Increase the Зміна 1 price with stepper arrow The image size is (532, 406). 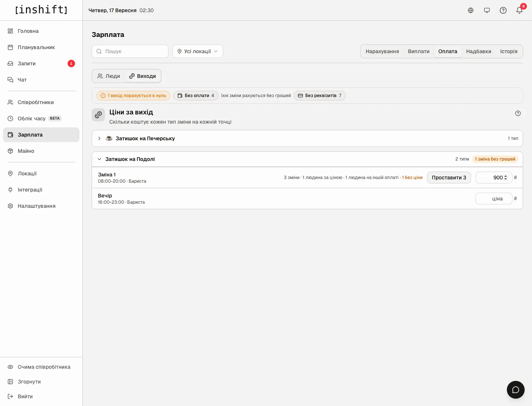(506, 176)
